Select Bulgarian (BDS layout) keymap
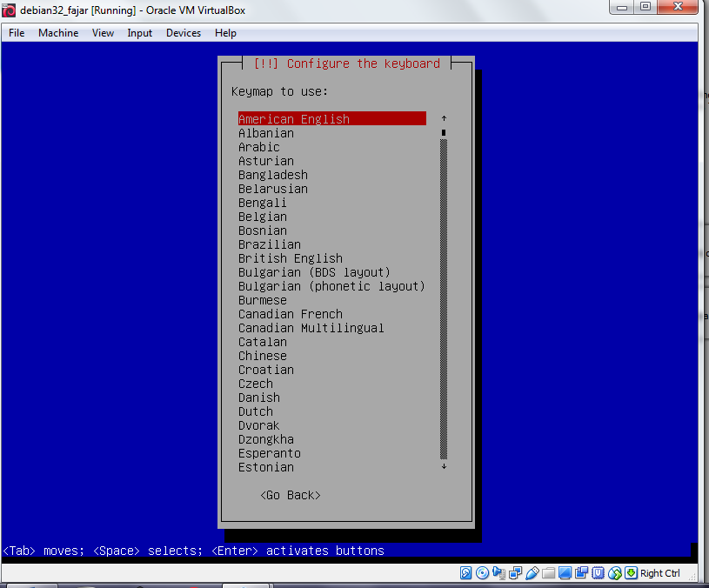 point(314,272)
